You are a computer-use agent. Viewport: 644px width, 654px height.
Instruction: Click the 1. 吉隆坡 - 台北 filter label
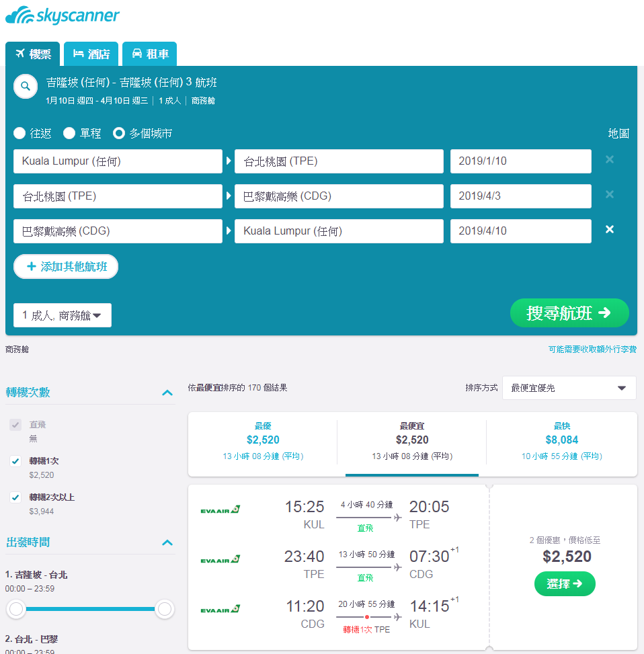(36, 575)
